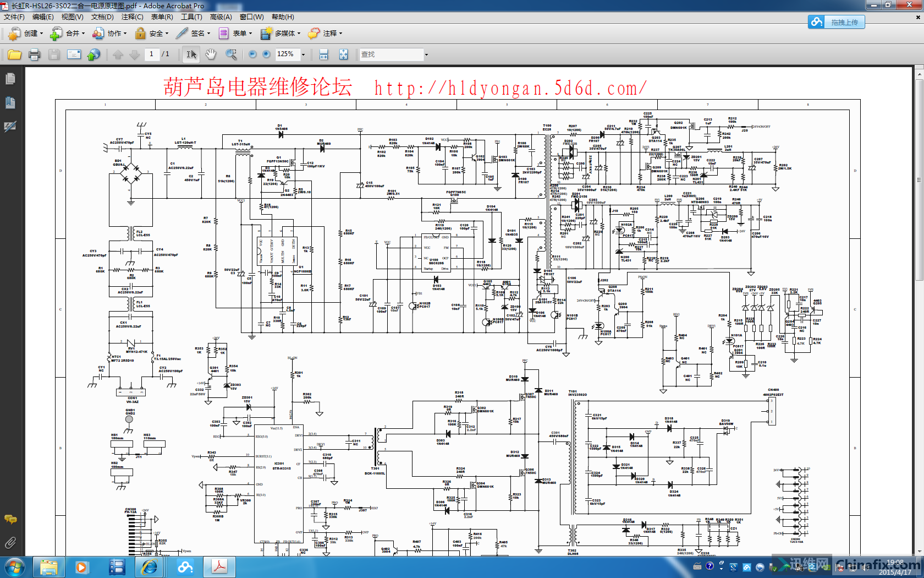Image resolution: width=924 pixels, height=578 pixels.
Task: Expand the 安全 dropdown arrow
Action: point(167,34)
